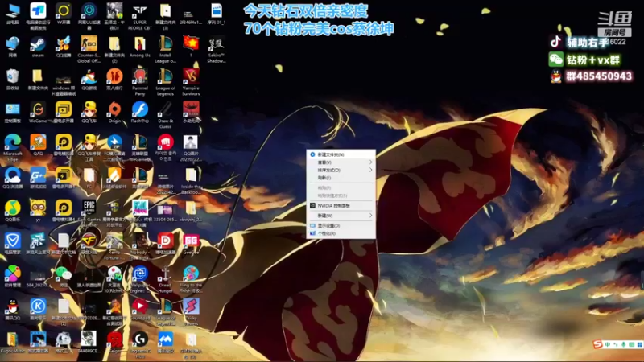Select the WeGame shortcut
644x362 pixels.
[38, 113]
